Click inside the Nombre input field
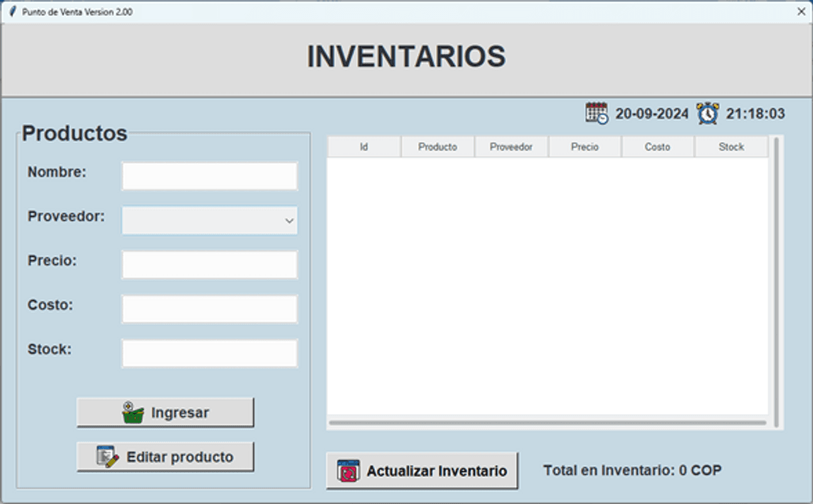 (208, 176)
